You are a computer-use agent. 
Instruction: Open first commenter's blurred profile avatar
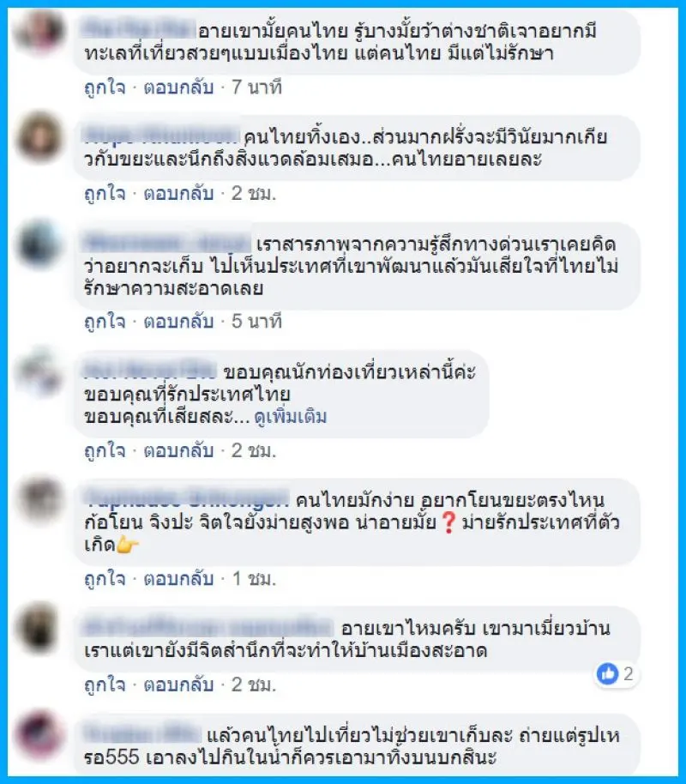coord(40,31)
